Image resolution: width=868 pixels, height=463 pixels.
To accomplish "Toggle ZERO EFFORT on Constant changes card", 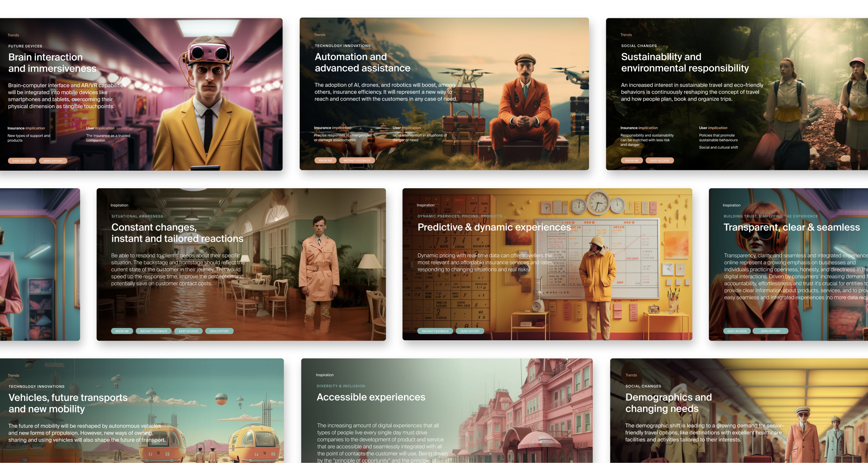I will [x=219, y=331].
